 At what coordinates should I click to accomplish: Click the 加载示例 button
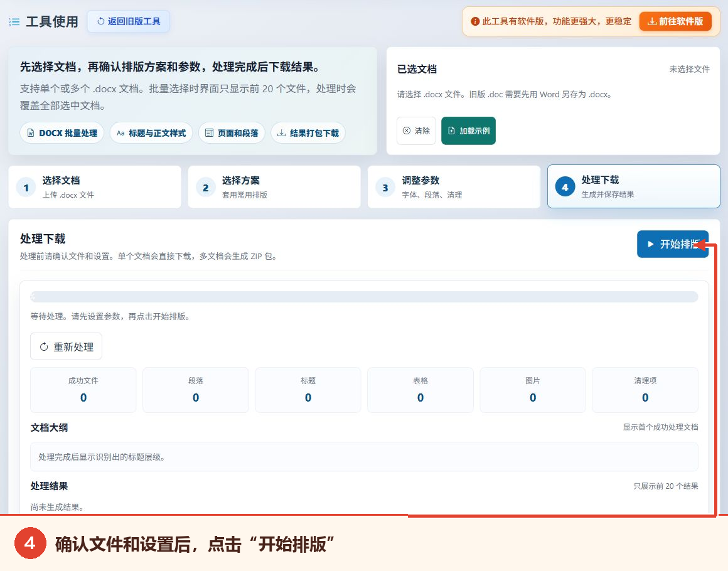click(x=468, y=131)
